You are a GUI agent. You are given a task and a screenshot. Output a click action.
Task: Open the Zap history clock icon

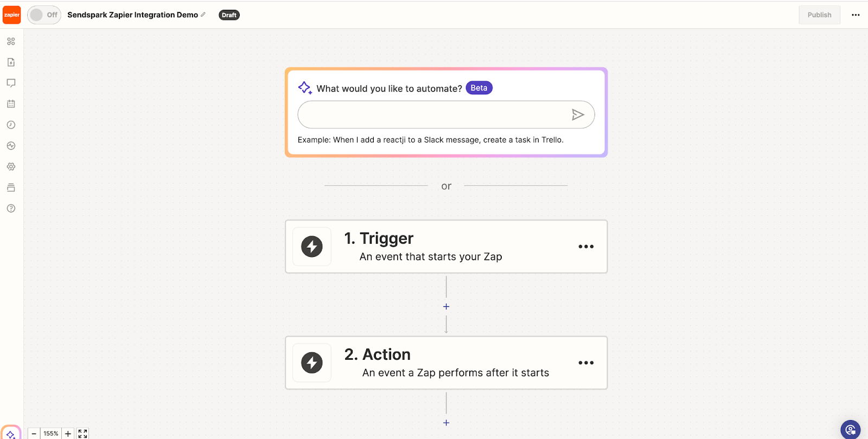(x=11, y=125)
